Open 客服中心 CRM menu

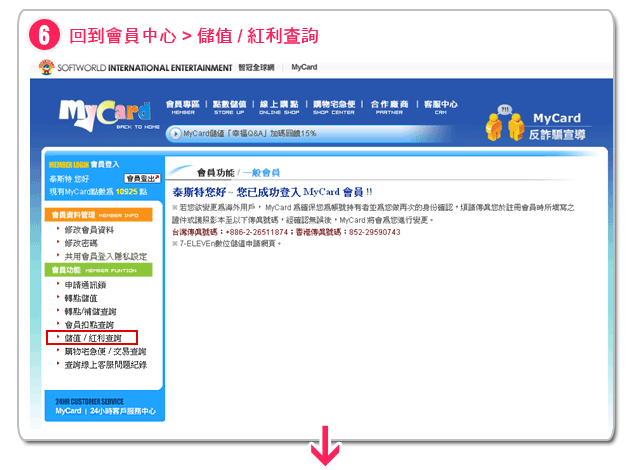tap(441, 107)
